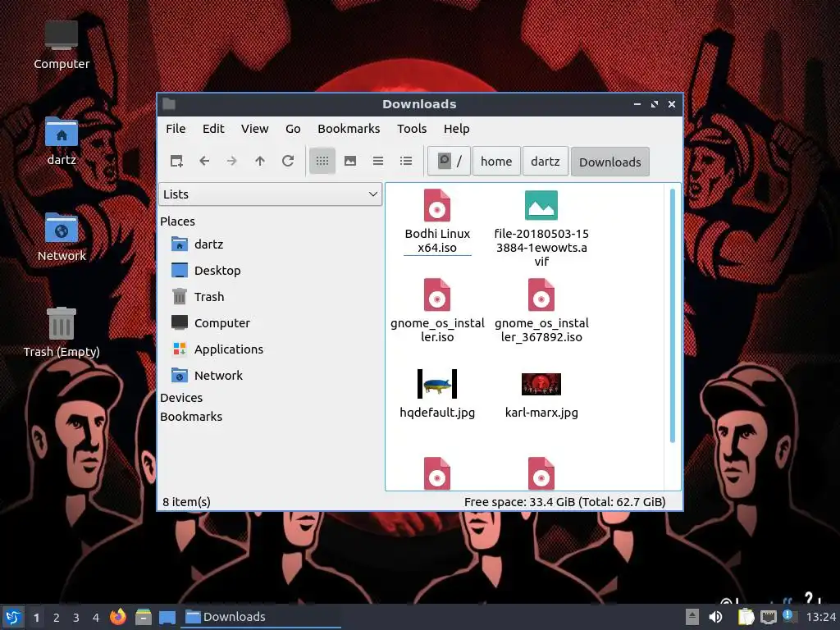Select gnome_os_installer_367892.iso file
Screen dimensions: 840x630
541,310
